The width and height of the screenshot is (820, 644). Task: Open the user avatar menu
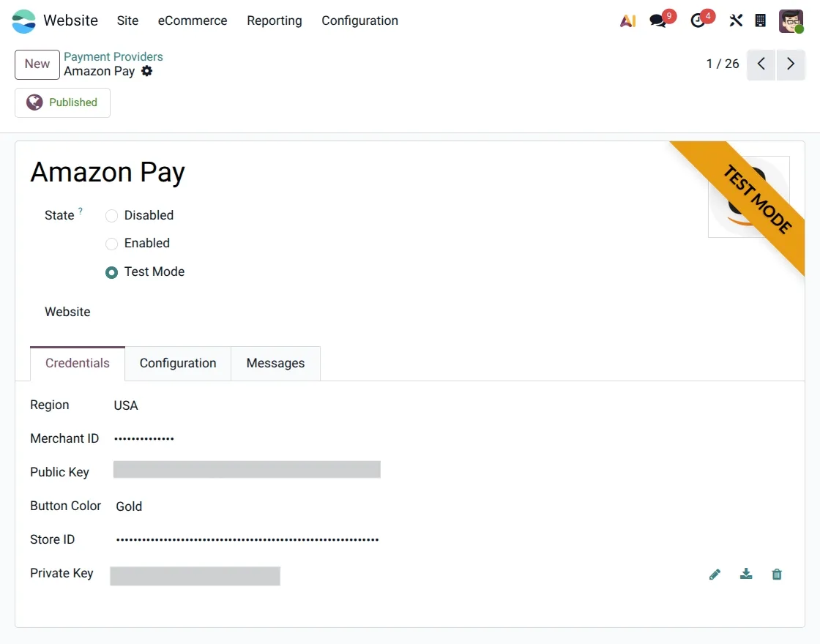tap(791, 21)
